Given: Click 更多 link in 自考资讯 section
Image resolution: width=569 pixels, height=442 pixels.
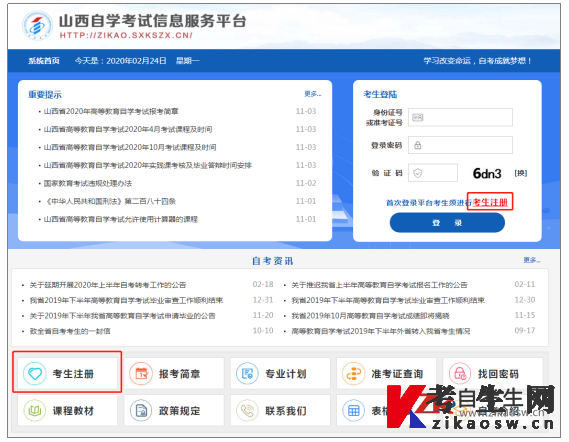Looking at the screenshot, I should [532, 260].
